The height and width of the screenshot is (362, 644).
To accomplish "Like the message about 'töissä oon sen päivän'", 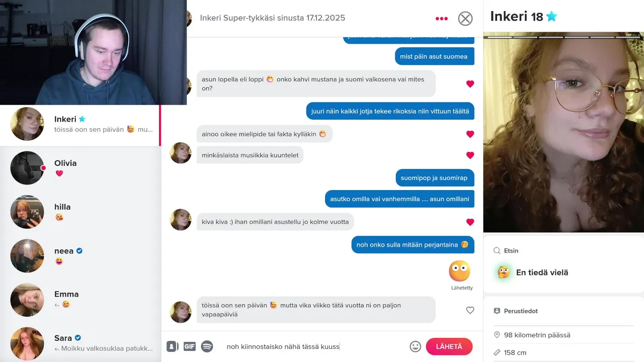I will pos(470,310).
